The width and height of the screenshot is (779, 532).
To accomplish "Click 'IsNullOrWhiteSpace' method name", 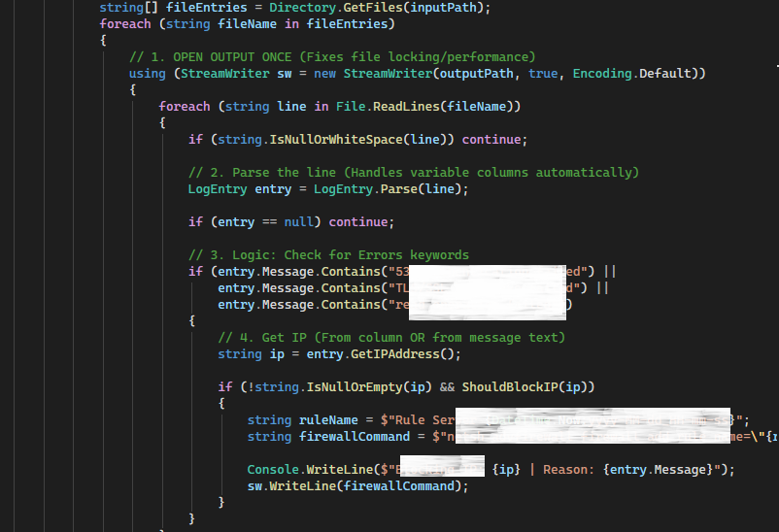I will (x=336, y=140).
